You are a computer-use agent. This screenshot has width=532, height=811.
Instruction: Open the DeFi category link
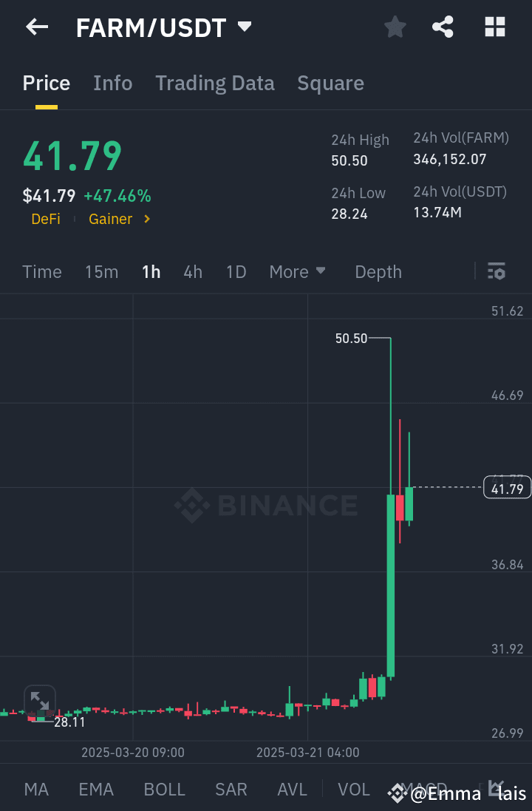46,219
